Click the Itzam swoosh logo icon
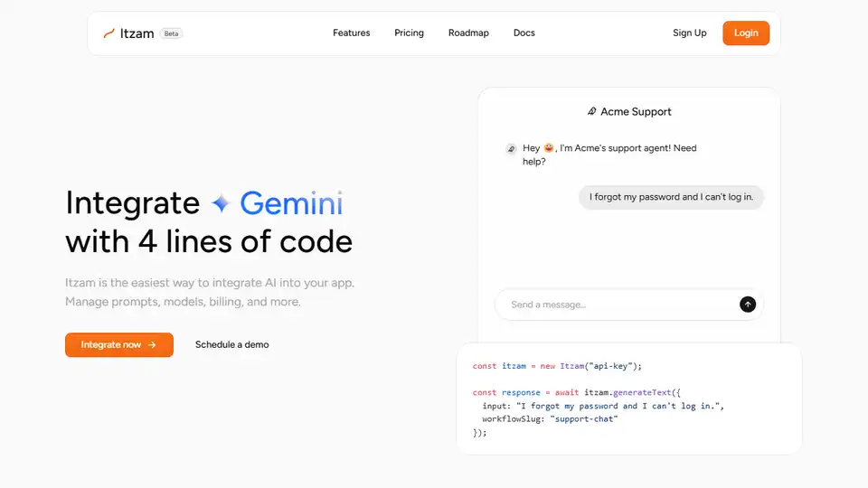Screen dimensions: 868x488 click(x=108, y=33)
